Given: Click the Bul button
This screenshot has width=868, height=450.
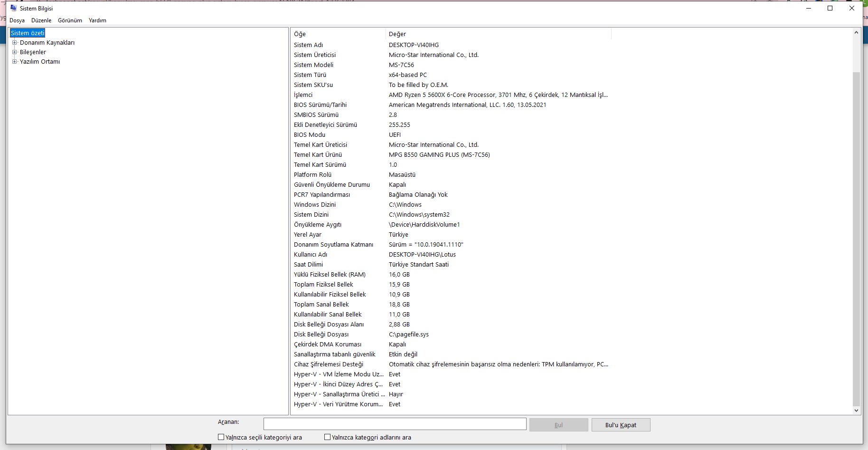Looking at the screenshot, I should [559, 425].
